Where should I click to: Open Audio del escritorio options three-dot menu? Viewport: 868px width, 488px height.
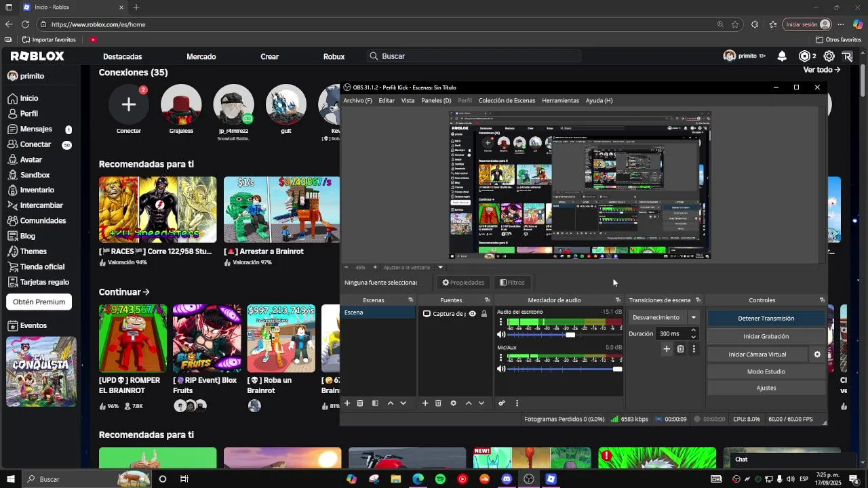[501, 323]
